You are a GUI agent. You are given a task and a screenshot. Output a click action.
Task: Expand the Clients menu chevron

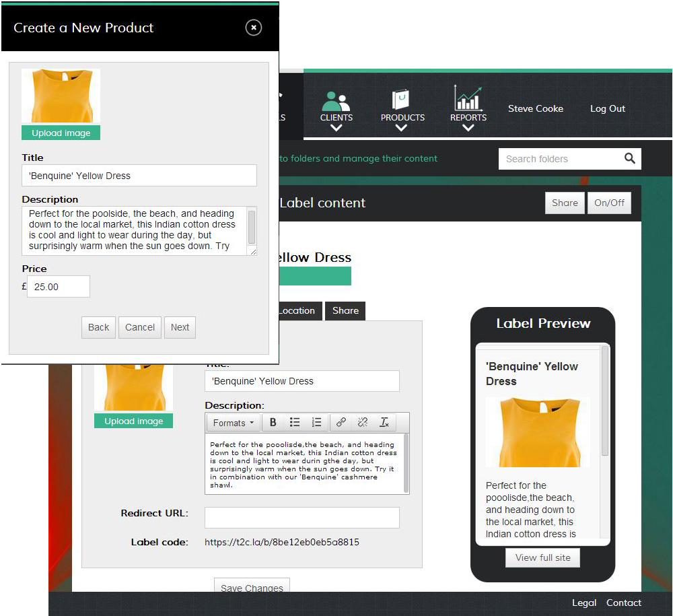tap(336, 128)
